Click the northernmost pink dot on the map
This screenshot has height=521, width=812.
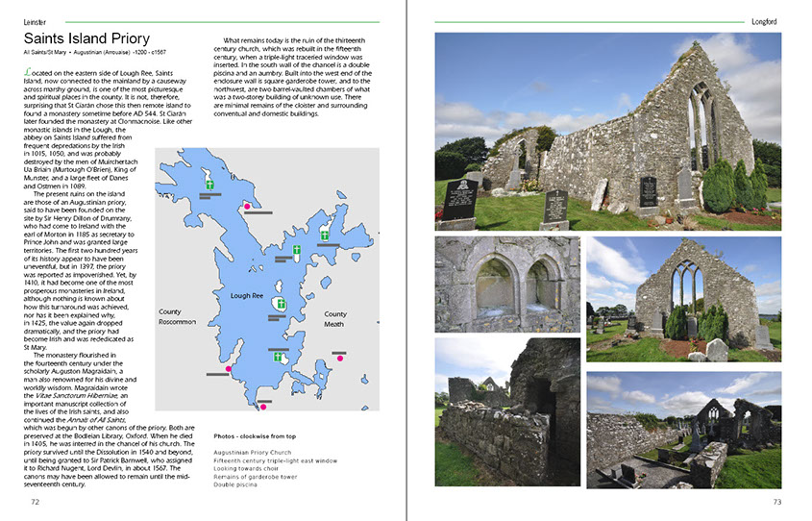coord(247,206)
